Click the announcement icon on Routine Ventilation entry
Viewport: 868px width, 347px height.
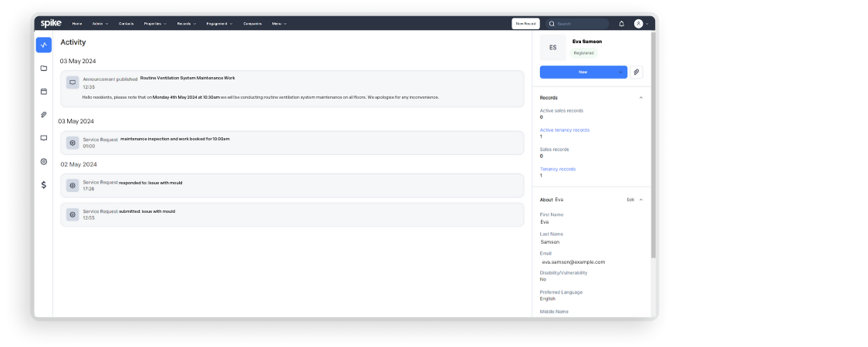click(73, 83)
